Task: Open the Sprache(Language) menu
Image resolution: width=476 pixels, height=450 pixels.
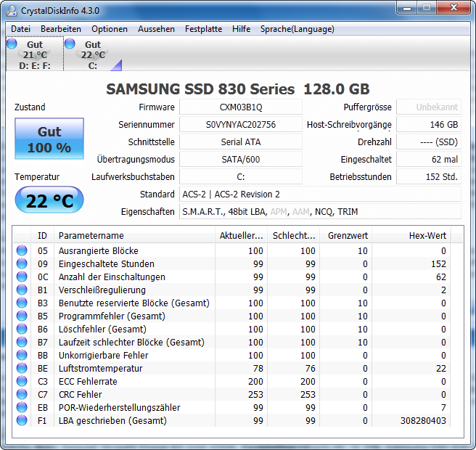Action: click(297, 29)
